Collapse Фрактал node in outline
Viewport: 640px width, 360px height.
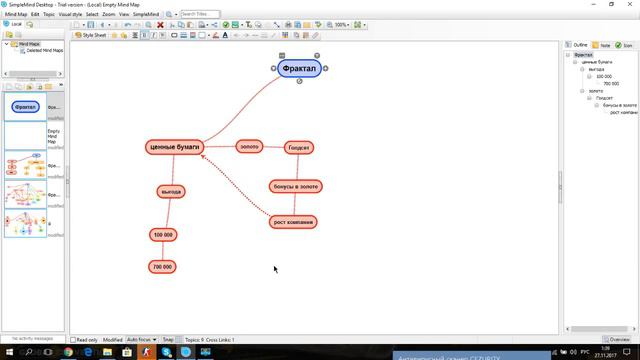click(568, 55)
